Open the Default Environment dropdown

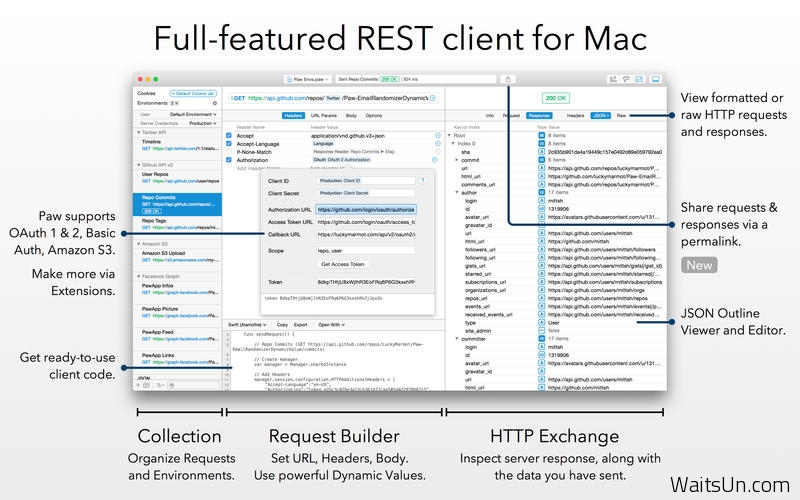(x=193, y=114)
